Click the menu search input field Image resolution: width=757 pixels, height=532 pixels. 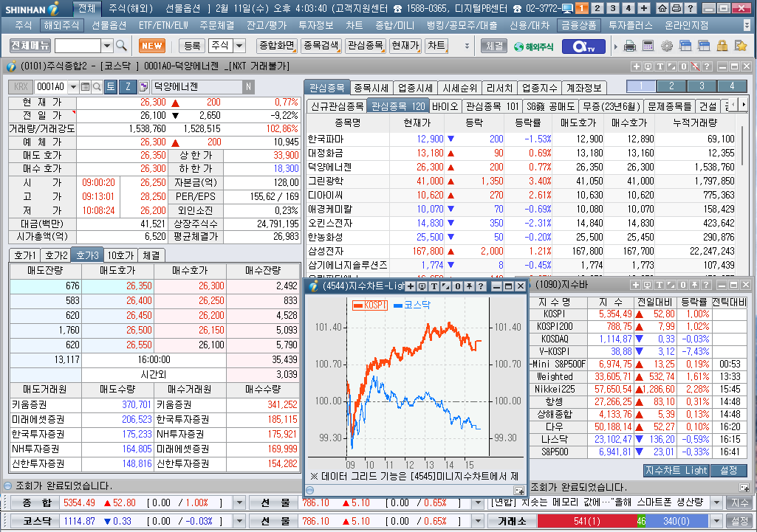(x=78, y=46)
